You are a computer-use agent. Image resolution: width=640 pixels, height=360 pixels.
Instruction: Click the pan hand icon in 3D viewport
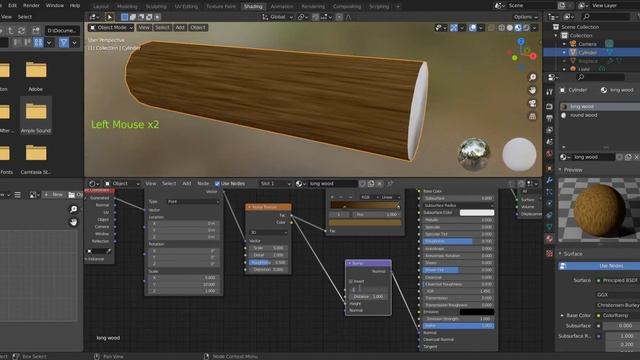tap(532, 90)
